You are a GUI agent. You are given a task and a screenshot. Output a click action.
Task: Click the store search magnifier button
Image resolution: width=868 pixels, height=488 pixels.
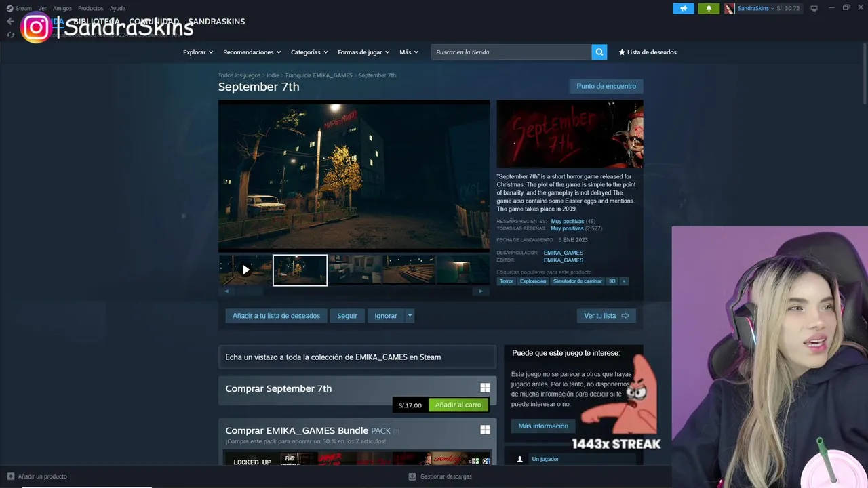(599, 52)
